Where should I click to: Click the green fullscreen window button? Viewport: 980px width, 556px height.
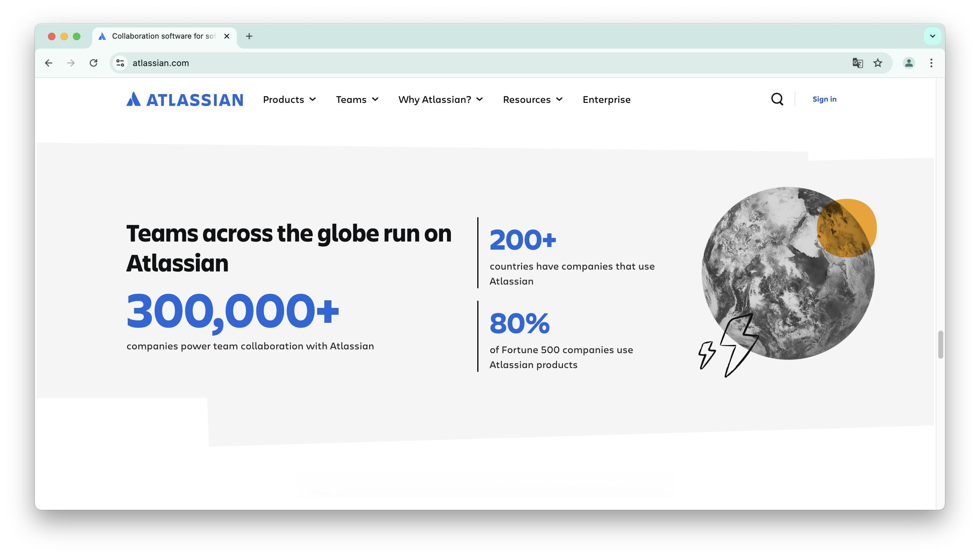(x=77, y=36)
